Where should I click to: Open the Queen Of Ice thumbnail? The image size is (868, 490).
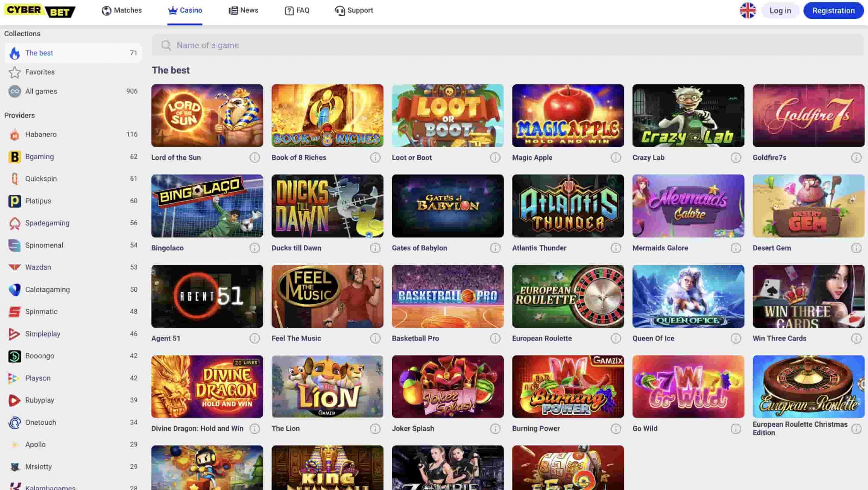(x=688, y=297)
